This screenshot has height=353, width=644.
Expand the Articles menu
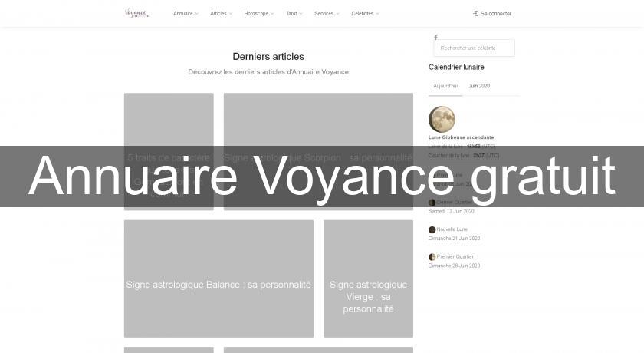point(221,14)
